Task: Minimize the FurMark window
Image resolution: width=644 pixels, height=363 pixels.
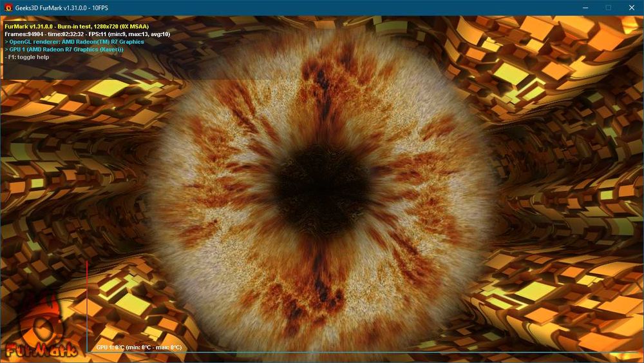Action: point(585,8)
